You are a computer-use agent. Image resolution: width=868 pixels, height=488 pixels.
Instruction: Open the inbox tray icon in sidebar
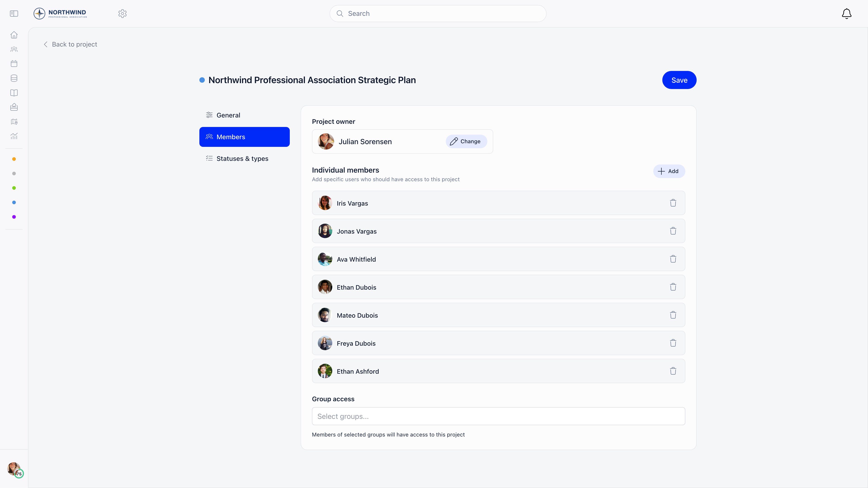(14, 107)
